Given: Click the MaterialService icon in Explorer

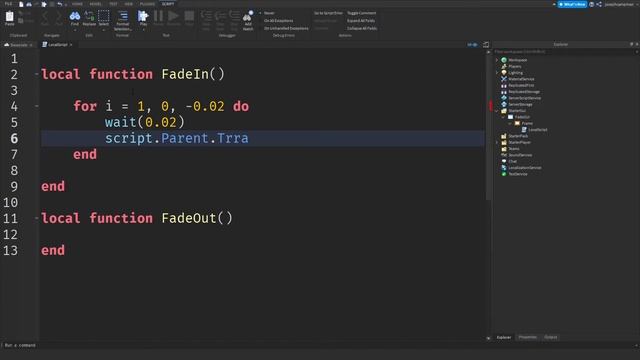Looking at the screenshot, I should (x=504, y=79).
